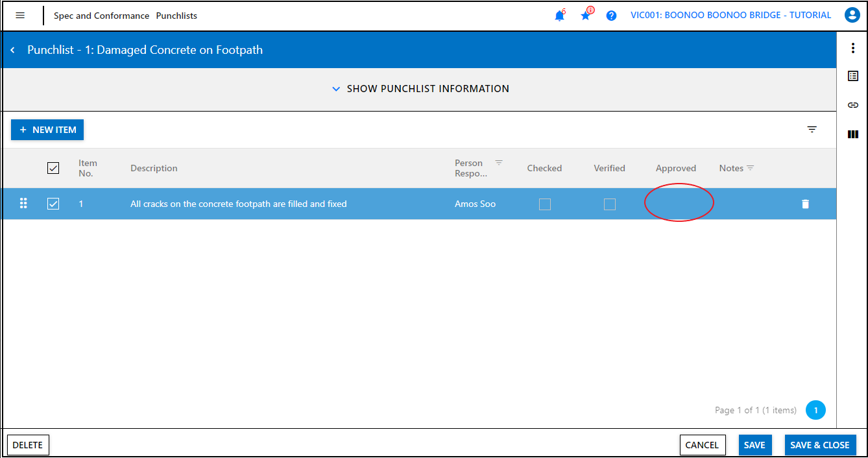This screenshot has height=458, width=868.
Task: Go back using the arrow beside Punchlist title
Action: point(12,50)
